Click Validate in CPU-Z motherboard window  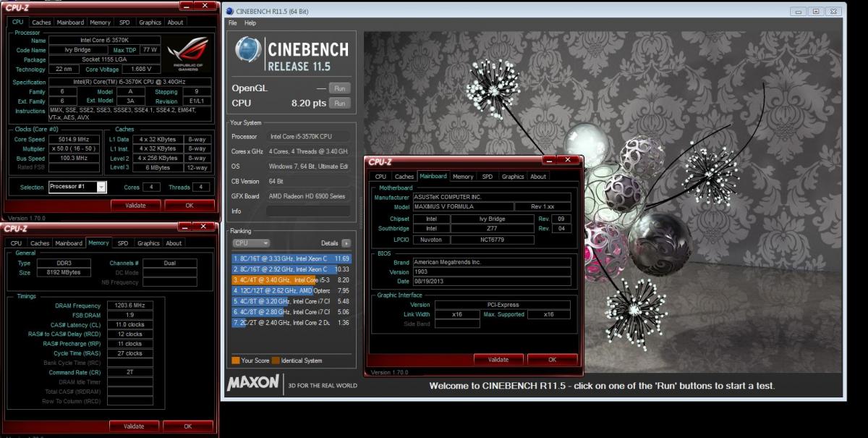click(498, 359)
